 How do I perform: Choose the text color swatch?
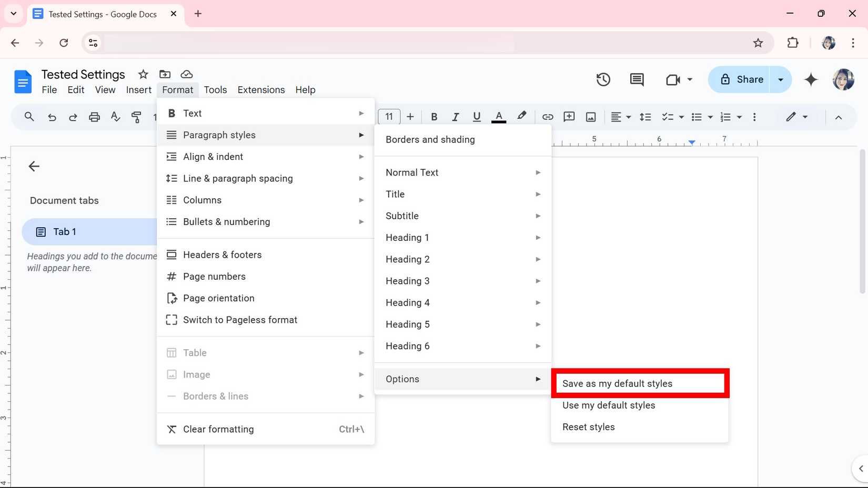click(x=498, y=117)
